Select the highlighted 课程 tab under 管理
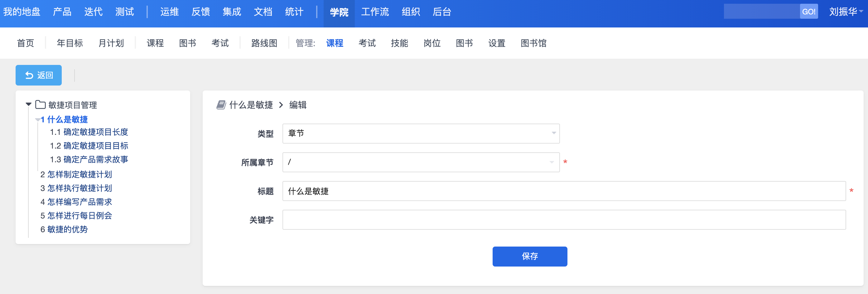This screenshot has width=868, height=294. [335, 43]
